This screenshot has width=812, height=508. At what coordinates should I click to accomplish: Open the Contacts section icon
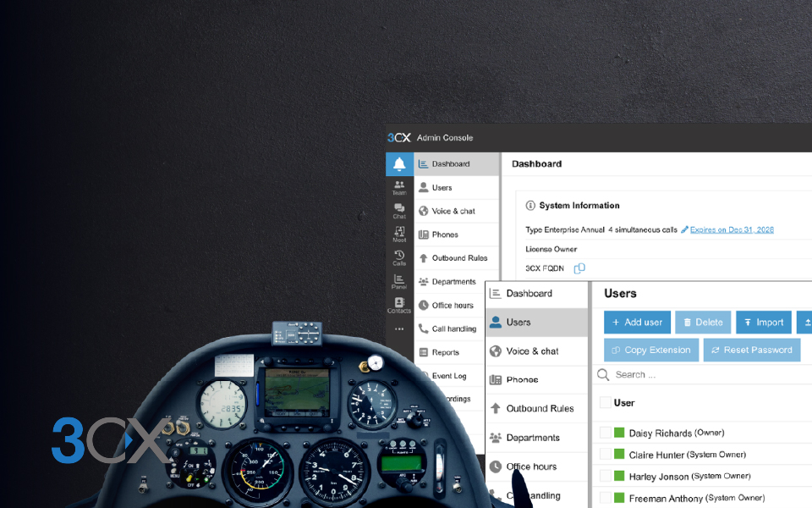(399, 306)
